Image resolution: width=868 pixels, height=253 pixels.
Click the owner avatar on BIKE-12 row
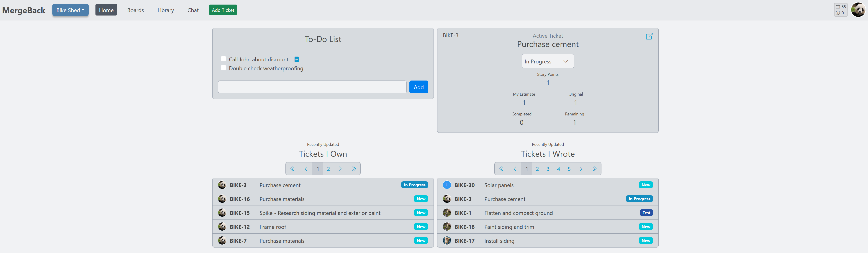[x=222, y=227]
